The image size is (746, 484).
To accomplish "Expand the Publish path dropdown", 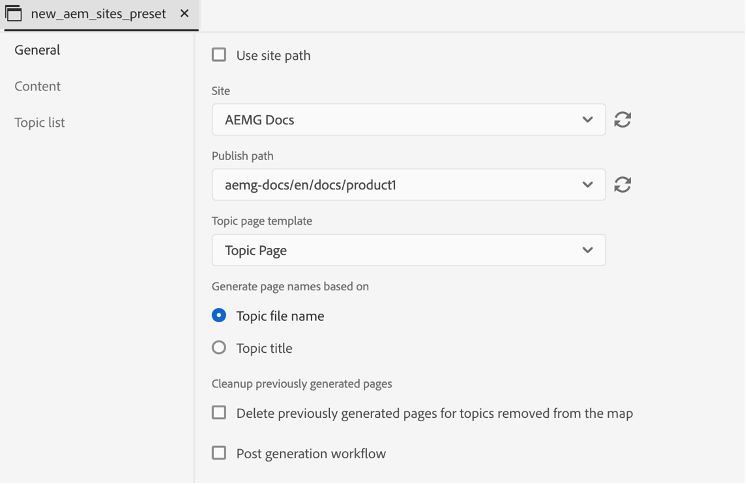I will [400, 185].
